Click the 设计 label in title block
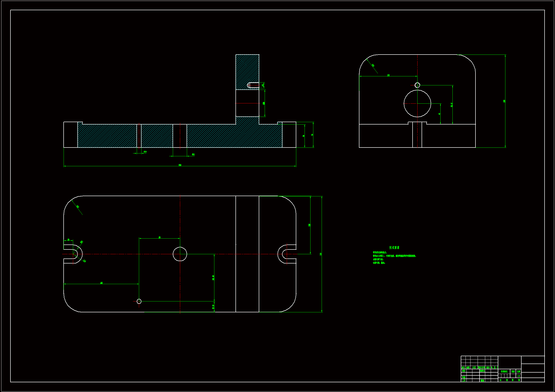The image size is (555, 392). click(x=464, y=371)
